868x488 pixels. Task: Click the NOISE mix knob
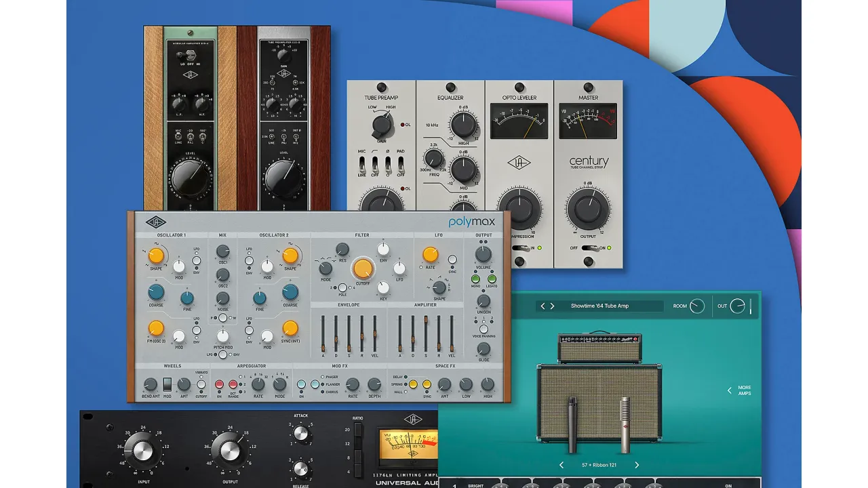tap(222, 298)
